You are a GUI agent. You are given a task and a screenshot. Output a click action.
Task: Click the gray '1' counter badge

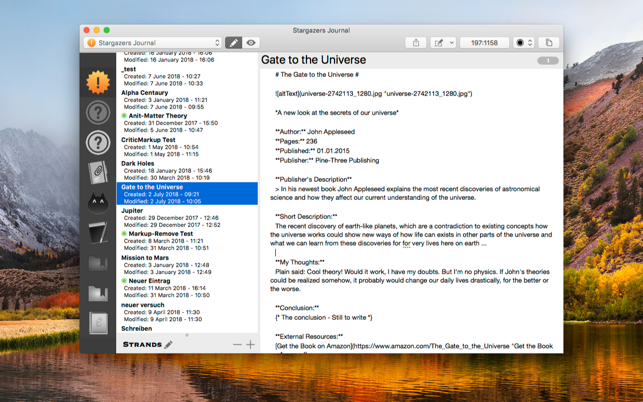(x=548, y=61)
